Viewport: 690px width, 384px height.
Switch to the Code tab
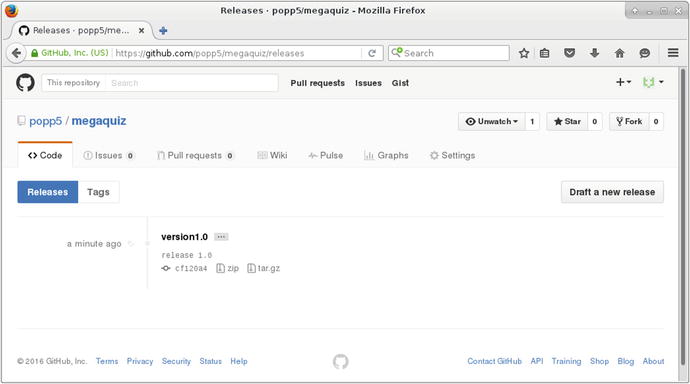click(x=45, y=155)
